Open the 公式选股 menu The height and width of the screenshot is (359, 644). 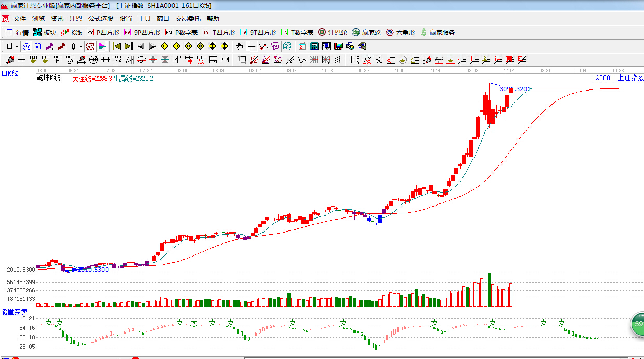(100, 19)
